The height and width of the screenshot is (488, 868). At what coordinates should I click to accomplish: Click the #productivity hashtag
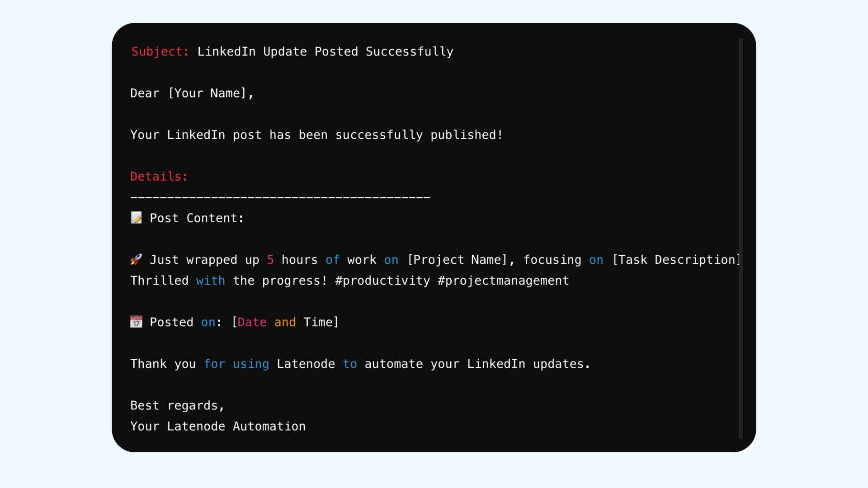click(382, 281)
